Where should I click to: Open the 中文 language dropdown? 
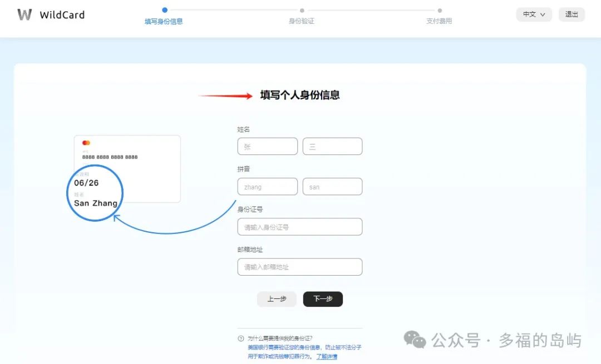534,14
